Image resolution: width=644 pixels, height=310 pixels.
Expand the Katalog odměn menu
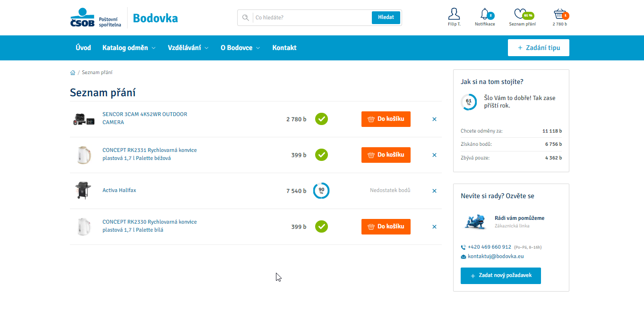(x=129, y=48)
